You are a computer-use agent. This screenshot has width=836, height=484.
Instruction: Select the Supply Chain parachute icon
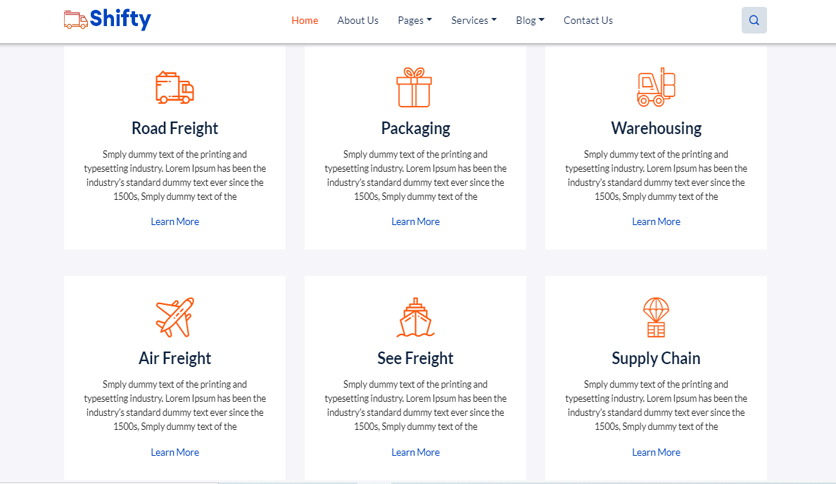656,317
